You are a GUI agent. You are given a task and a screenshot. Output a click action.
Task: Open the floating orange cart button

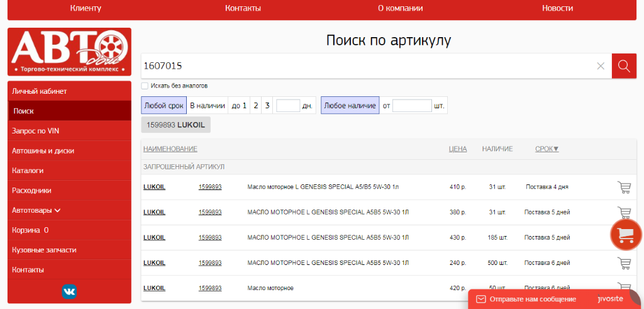pos(626,235)
